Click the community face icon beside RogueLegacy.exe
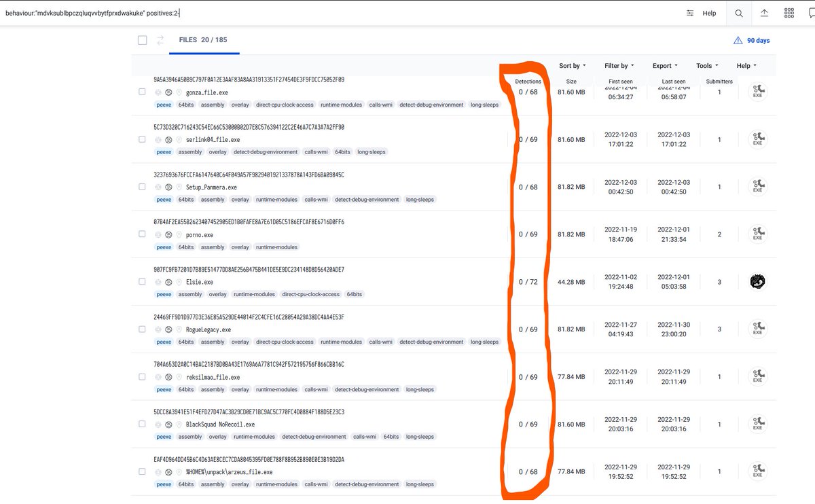815x504 pixels. coord(168,329)
